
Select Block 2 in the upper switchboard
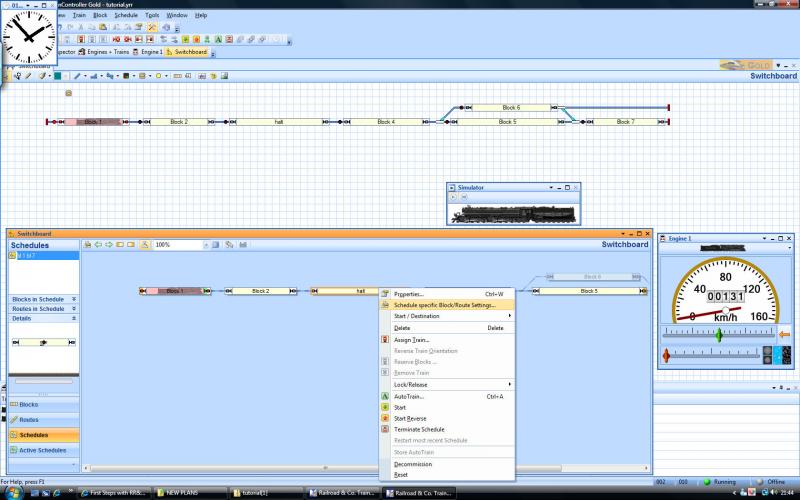[178, 122]
